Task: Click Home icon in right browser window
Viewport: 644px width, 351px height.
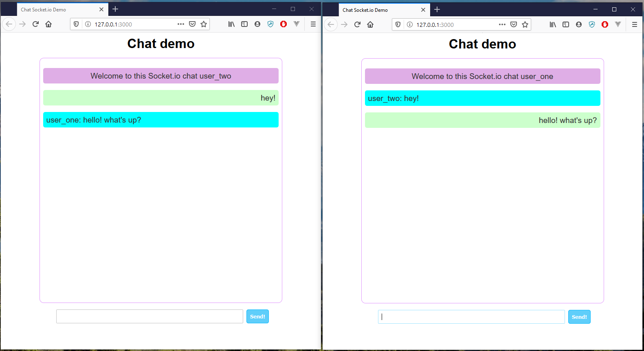Action: point(370,24)
